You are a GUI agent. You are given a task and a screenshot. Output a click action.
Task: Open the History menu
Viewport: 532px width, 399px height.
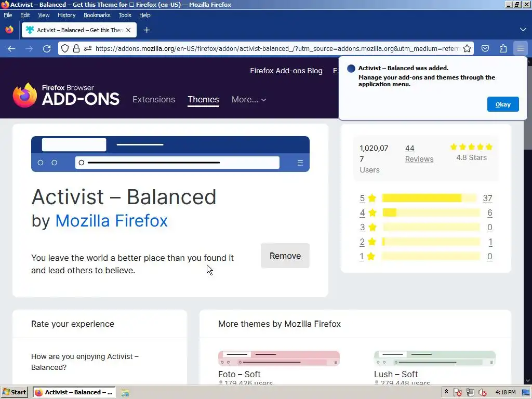(x=66, y=15)
